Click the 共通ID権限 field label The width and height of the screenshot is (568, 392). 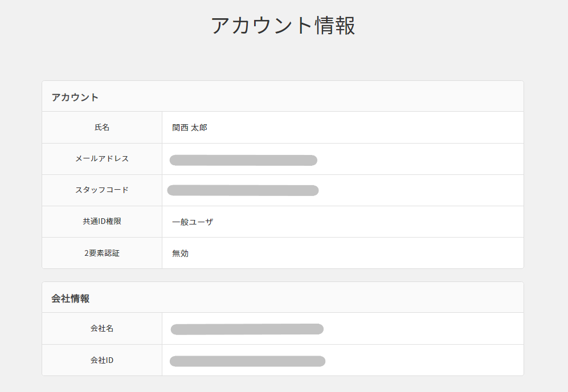(102, 222)
